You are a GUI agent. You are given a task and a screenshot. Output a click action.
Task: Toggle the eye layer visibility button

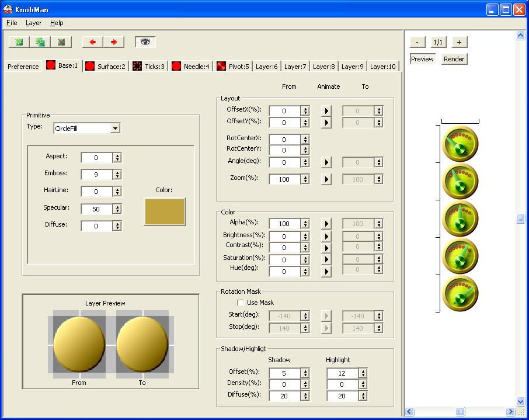(x=145, y=42)
